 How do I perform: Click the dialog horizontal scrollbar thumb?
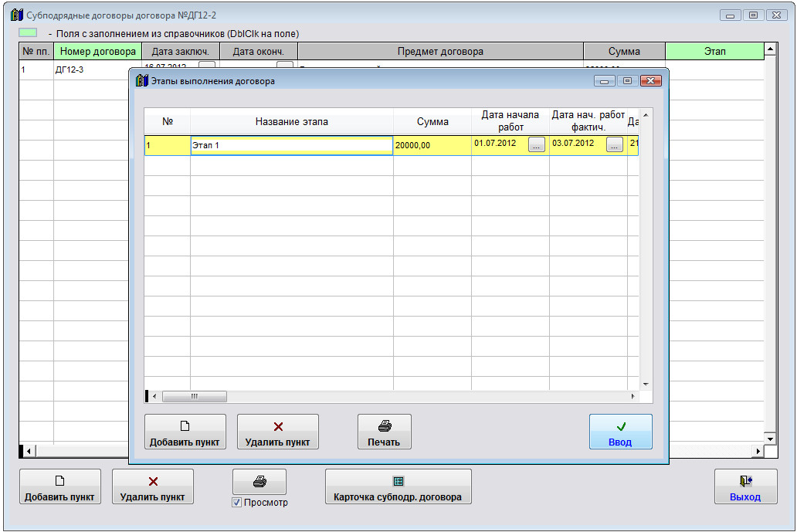194,396
